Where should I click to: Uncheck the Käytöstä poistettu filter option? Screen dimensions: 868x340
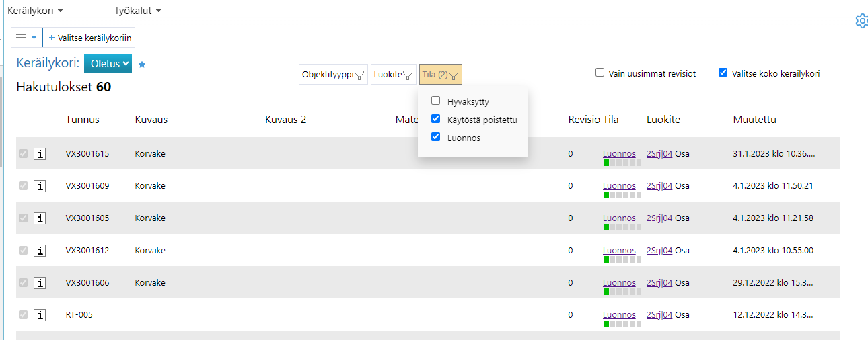(436, 120)
